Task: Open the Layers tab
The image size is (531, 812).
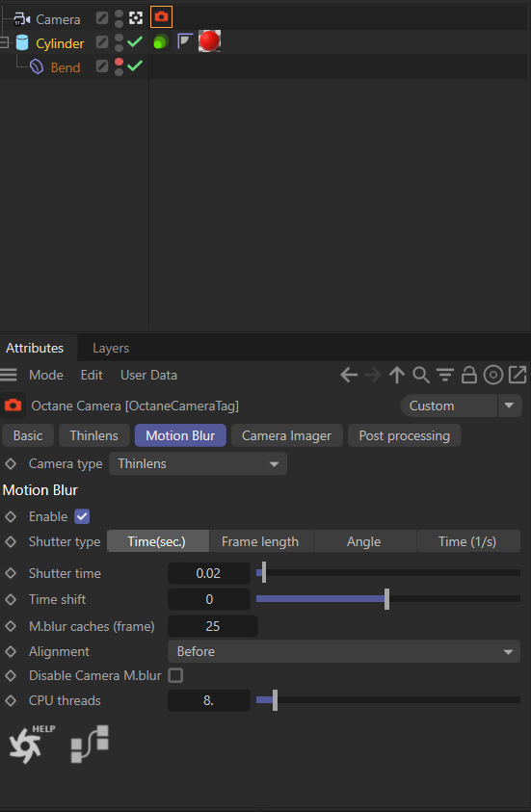Action: coord(111,348)
